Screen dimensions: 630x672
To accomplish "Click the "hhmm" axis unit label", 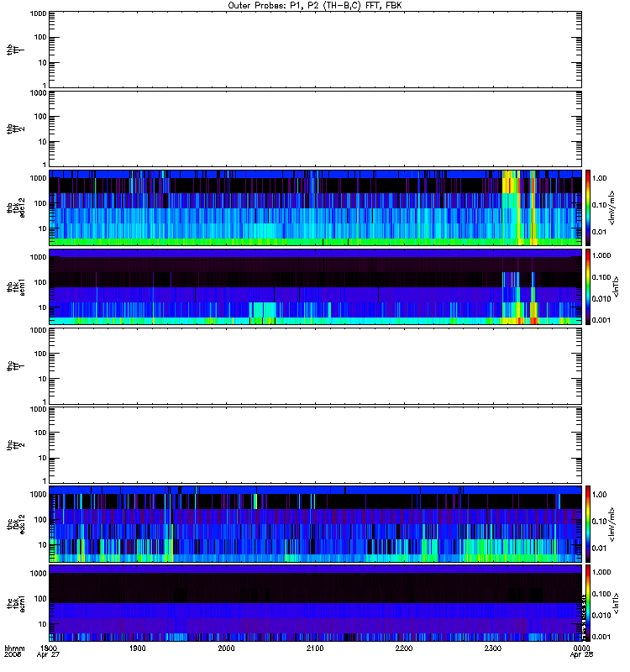I will tap(14, 648).
